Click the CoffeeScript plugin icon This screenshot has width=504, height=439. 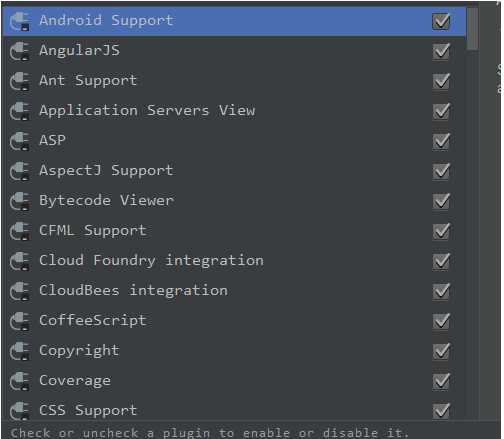(20, 322)
